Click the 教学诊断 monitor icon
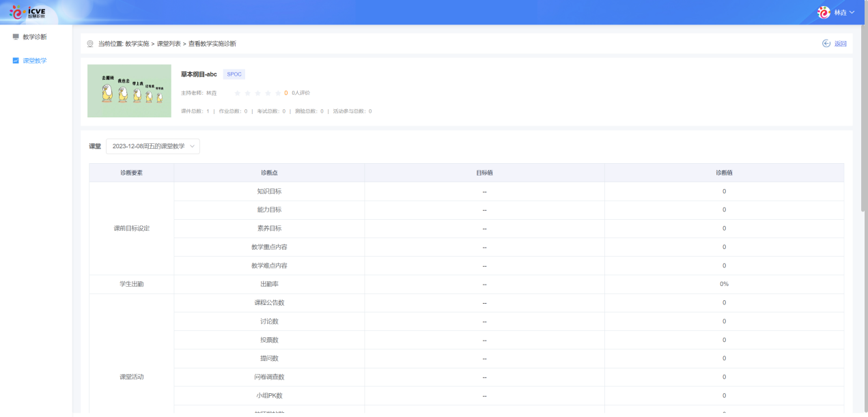The height and width of the screenshot is (417, 868). 16,37
